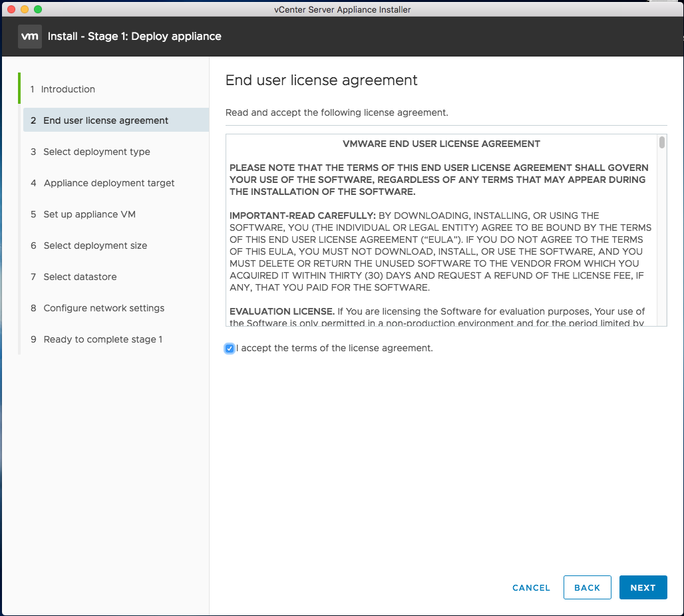Click the Install - Stage 1 header title
Viewport: 684px width, 616px height.
pos(134,37)
